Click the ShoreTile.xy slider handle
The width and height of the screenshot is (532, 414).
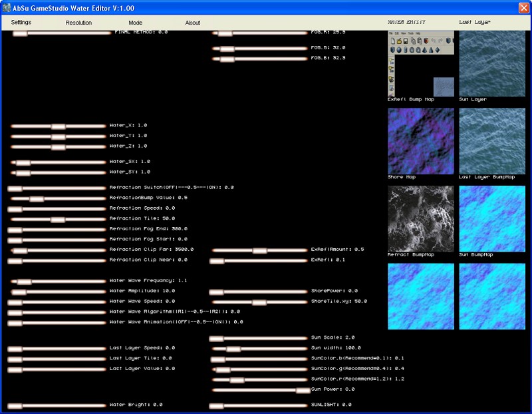coord(259,302)
